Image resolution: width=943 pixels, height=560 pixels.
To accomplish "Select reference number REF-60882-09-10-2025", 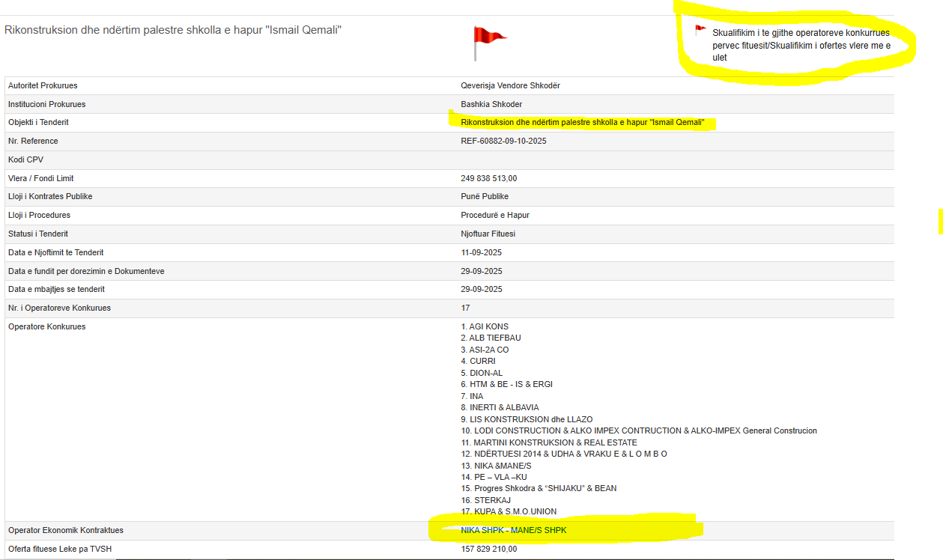I will (x=503, y=141).
